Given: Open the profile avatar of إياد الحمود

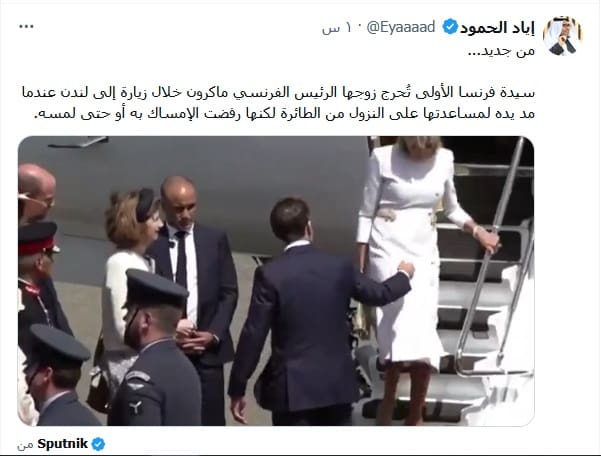Looking at the screenshot, I should 562,36.
